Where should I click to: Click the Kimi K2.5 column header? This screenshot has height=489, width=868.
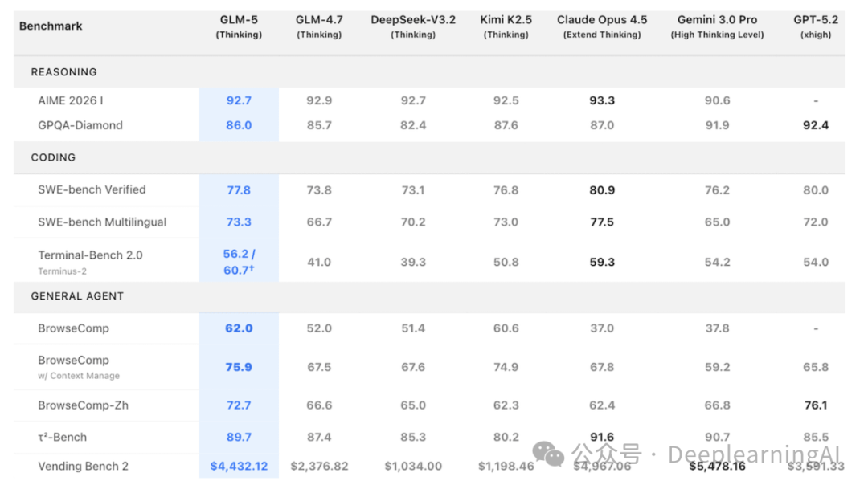(506, 26)
